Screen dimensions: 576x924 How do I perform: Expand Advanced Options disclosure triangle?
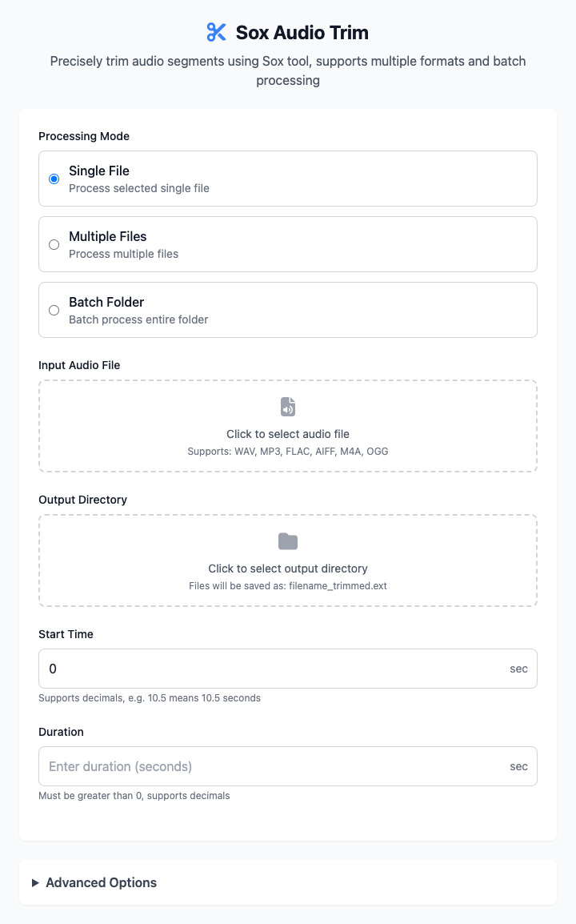[35, 882]
